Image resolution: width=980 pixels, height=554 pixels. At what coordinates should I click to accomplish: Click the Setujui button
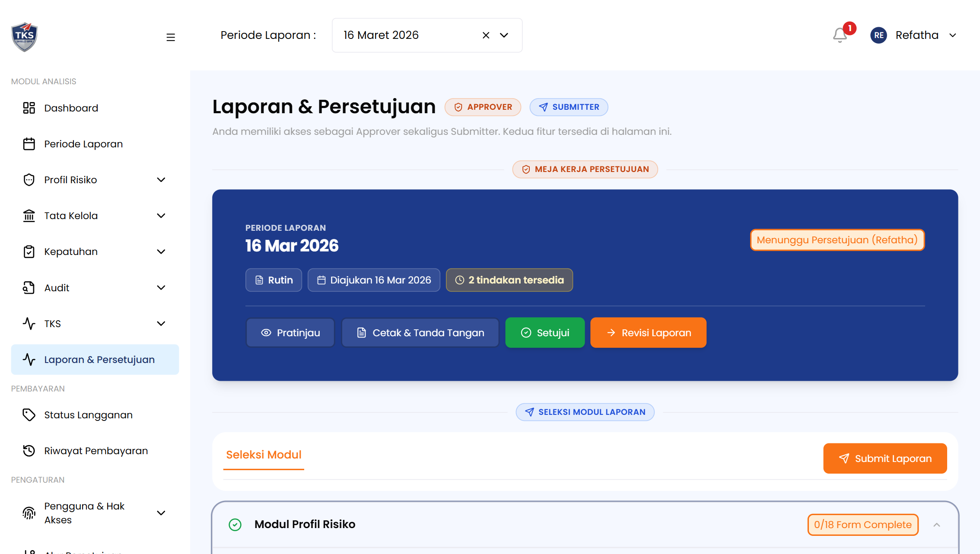pos(545,332)
